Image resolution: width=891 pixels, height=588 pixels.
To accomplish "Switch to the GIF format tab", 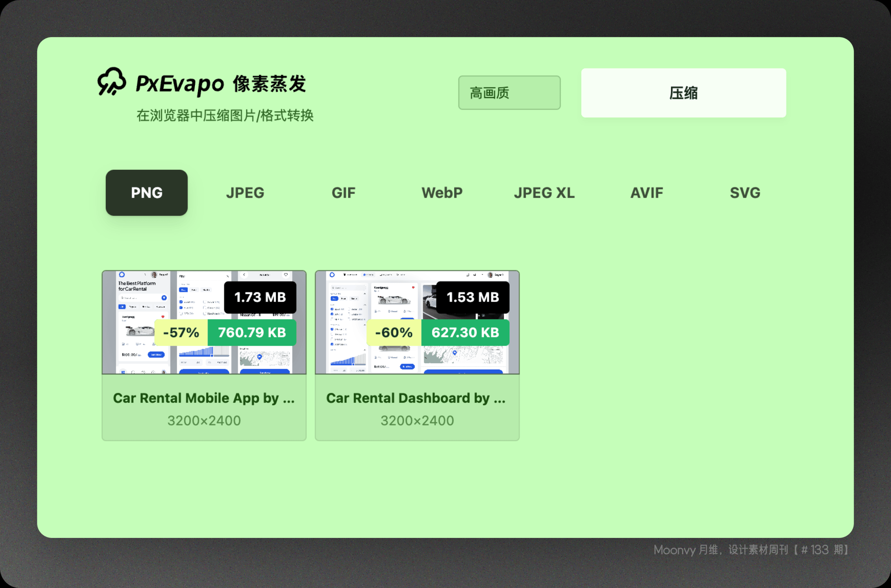I will pyautogui.click(x=343, y=193).
